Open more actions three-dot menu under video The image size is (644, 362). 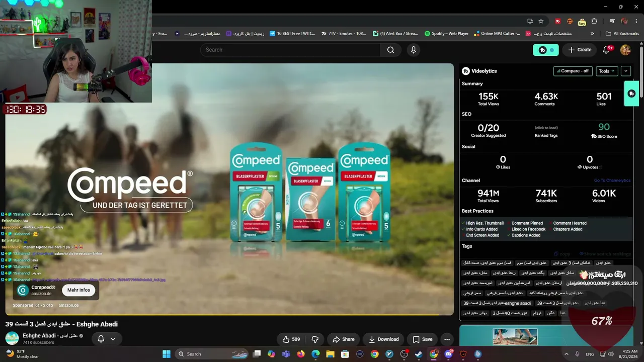pyautogui.click(x=447, y=339)
